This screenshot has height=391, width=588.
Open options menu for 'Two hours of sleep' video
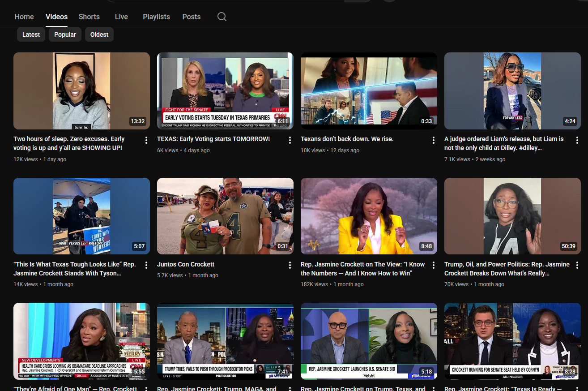coord(146,140)
